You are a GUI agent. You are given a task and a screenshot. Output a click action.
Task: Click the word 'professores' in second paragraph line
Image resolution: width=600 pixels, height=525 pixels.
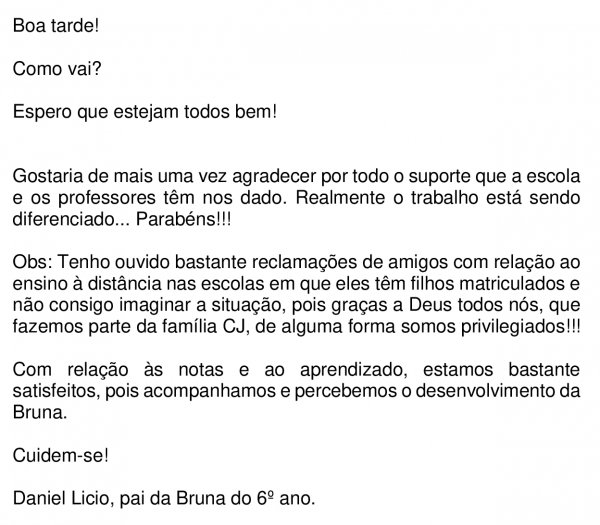[106, 199]
